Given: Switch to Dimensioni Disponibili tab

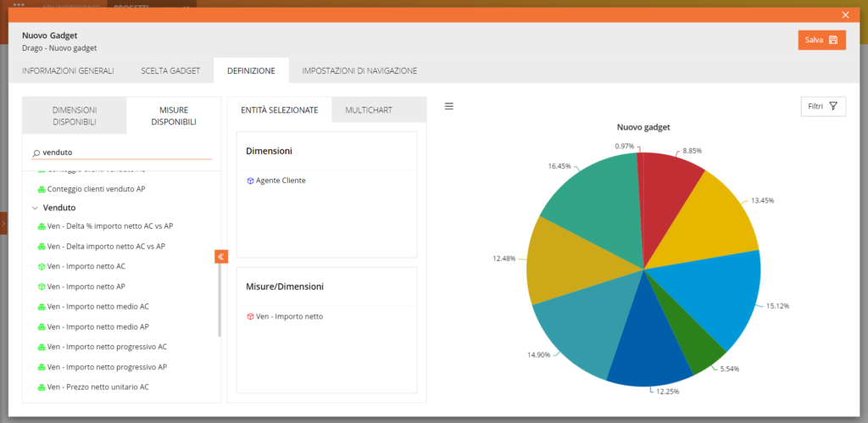Looking at the screenshot, I should tap(75, 116).
